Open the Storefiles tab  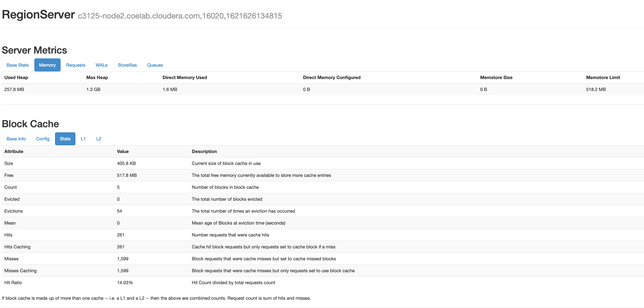(x=127, y=65)
